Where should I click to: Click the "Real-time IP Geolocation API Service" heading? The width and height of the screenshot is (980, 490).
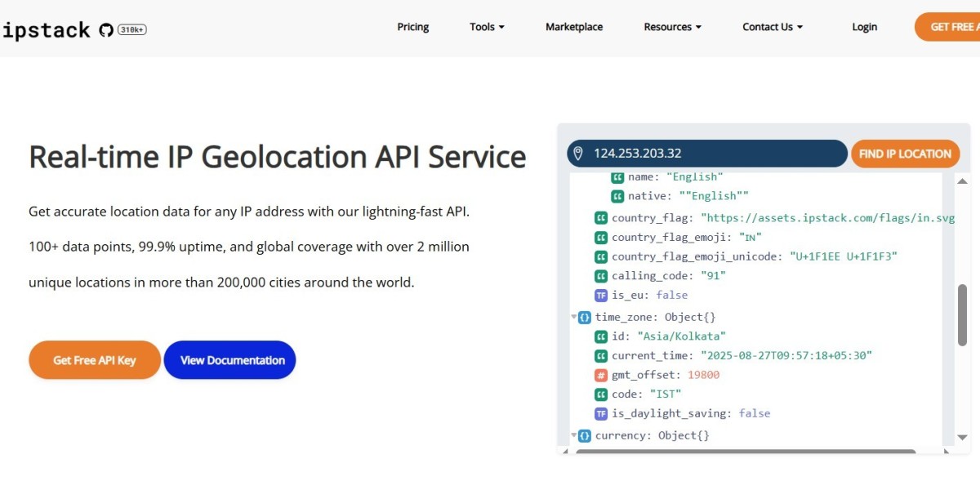pyautogui.click(x=278, y=157)
